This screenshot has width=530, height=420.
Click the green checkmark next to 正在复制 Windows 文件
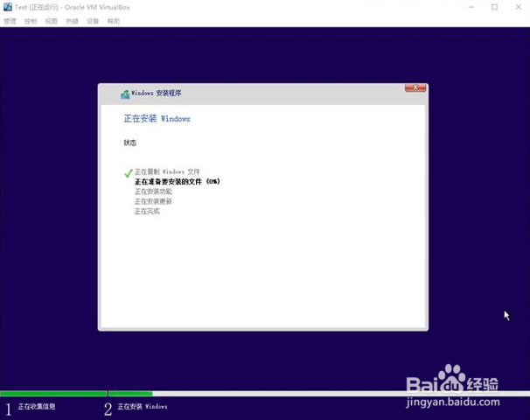pyautogui.click(x=128, y=172)
